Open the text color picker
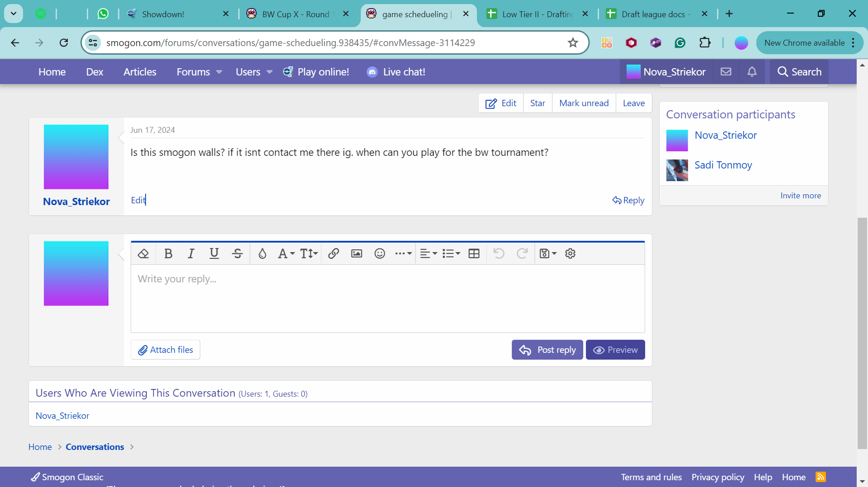Image resolution: width=868 pixels, height=487 pixels. pos(262,253)
